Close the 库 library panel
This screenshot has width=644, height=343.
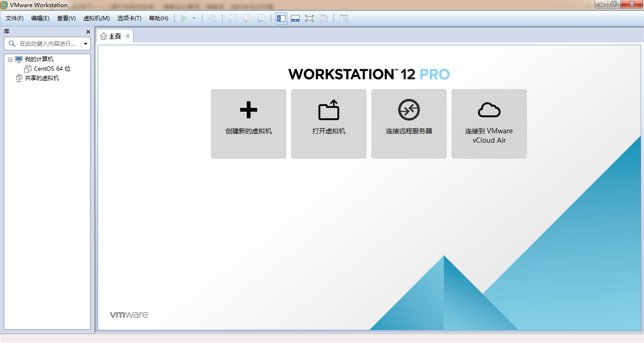click(x=88, y=32)
